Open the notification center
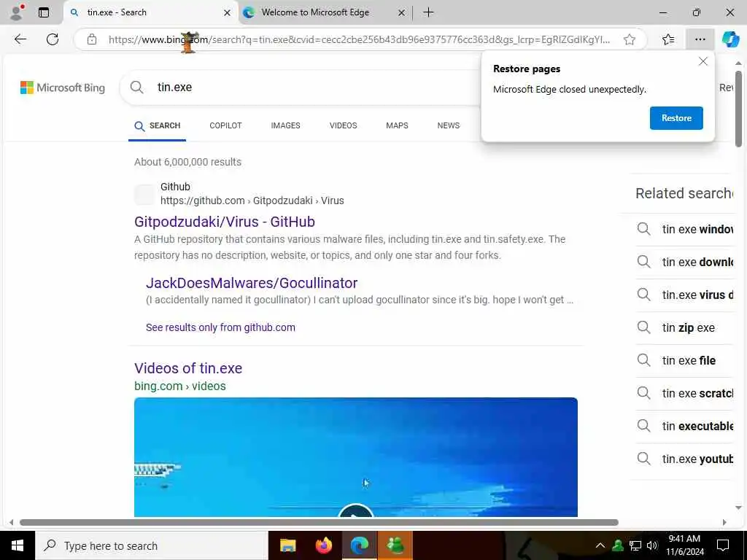This screenshot has height=560, width=747. click(x=723, y=545)
